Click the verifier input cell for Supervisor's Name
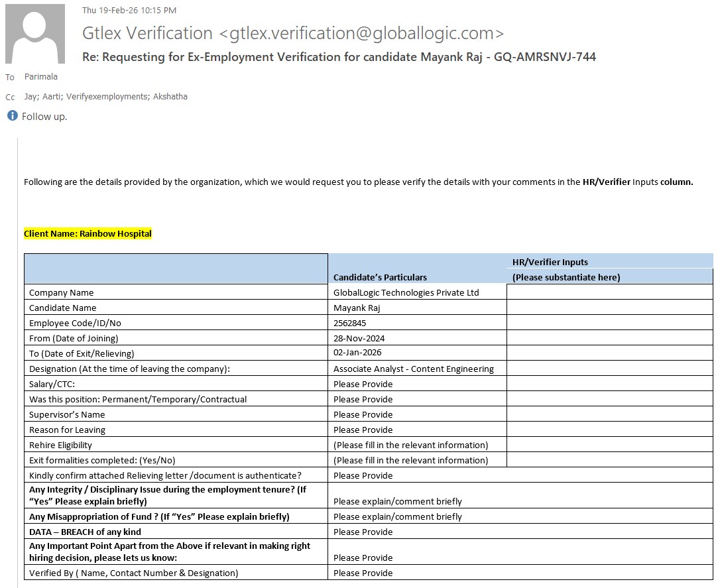 coord(609,414)
